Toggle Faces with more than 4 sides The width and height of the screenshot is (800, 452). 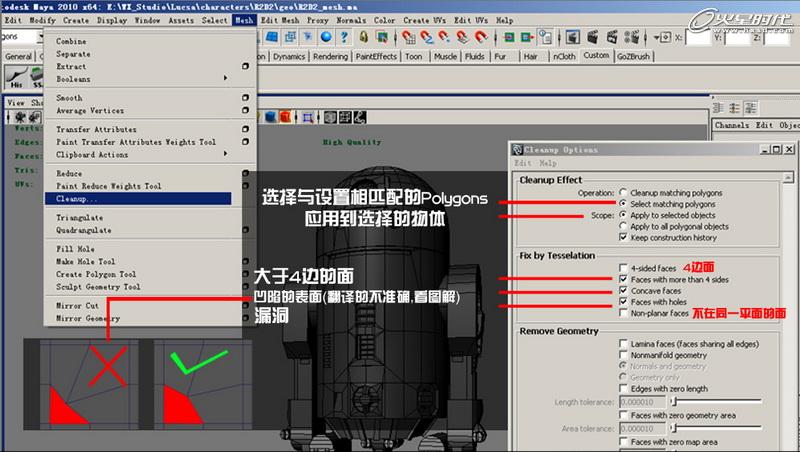623,279
